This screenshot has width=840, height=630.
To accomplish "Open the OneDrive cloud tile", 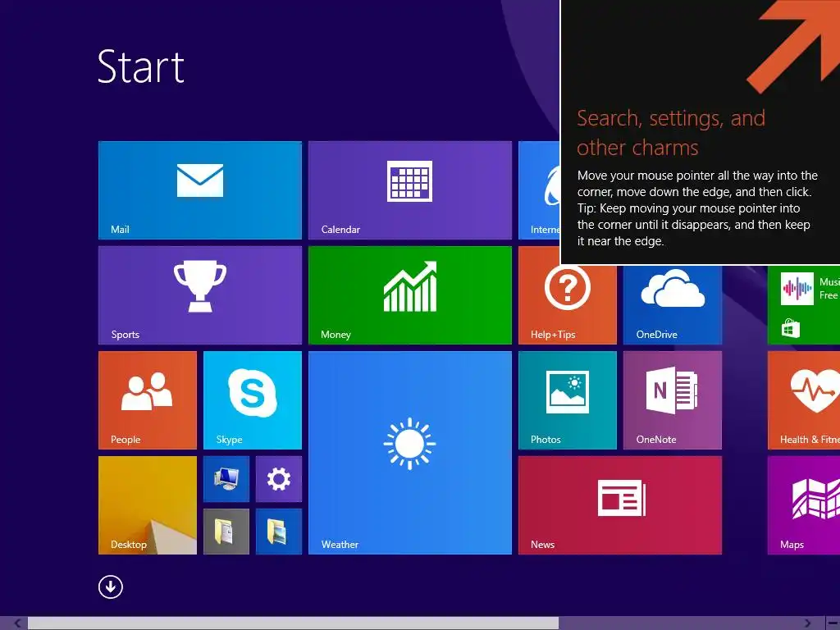I will click(x=673, y=304).
